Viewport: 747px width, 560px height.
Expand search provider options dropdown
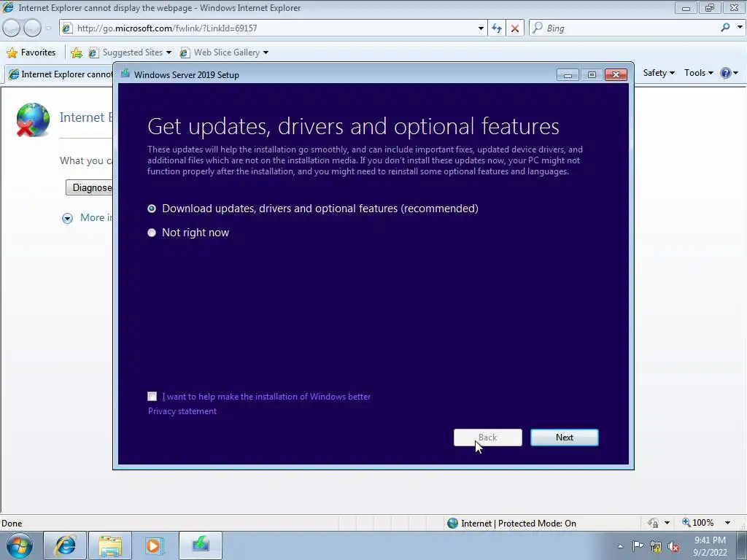coord(740,28)
